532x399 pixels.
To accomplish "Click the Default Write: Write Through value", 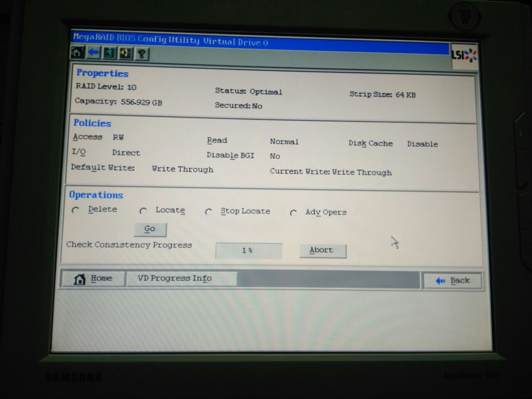I will [182, 169].
